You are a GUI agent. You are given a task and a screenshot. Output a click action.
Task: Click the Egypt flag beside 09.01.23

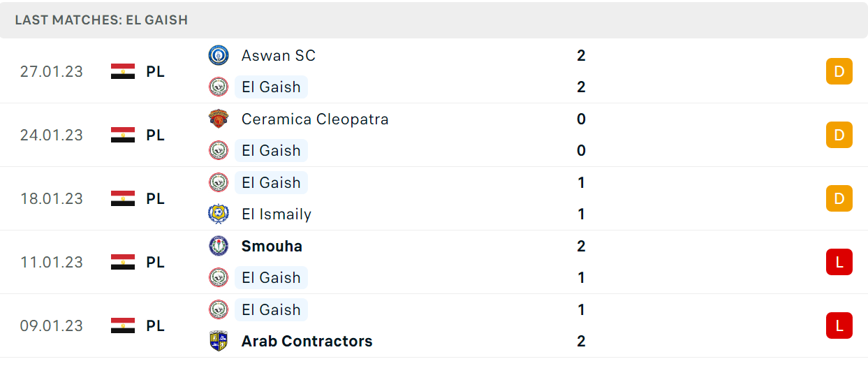click(x=123, y=325)
